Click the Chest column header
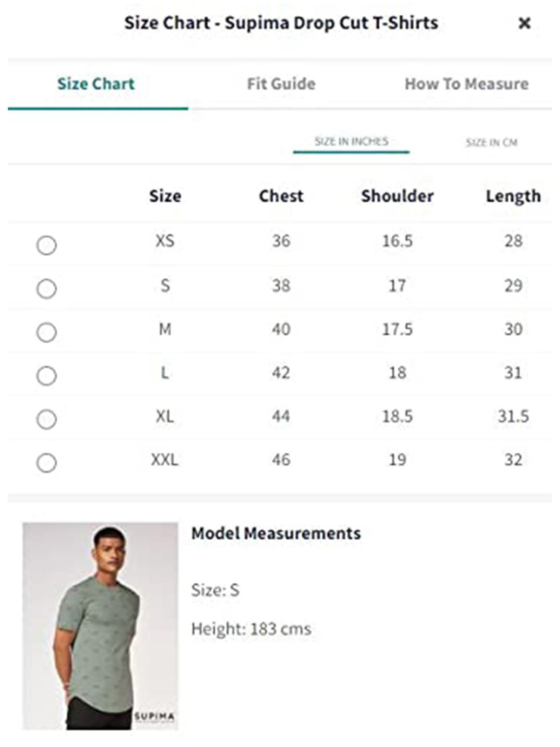 coord(281,196)
